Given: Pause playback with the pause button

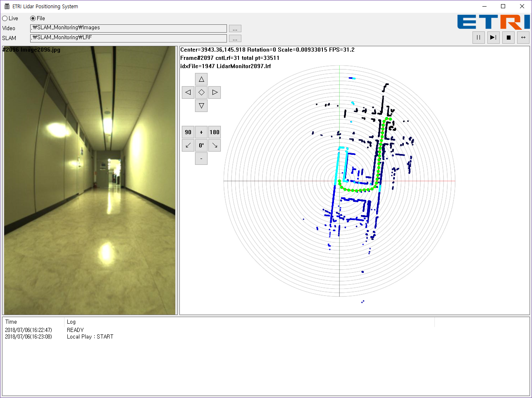Looking at the screenshot, I should [478, 37].
